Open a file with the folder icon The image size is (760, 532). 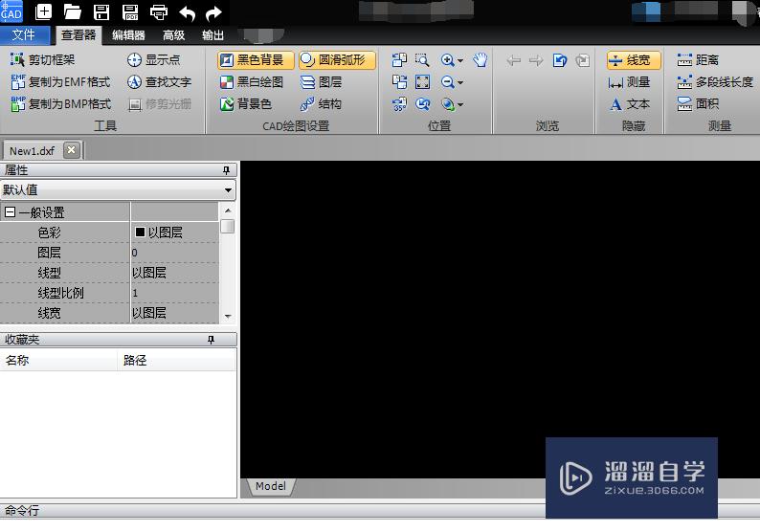click(x=72, y=11)
